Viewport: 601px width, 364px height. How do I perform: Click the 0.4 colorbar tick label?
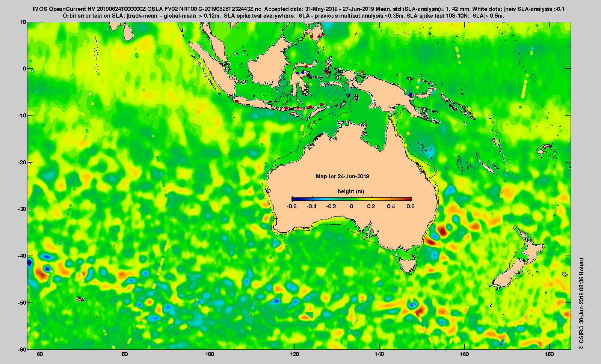(391, 206)
